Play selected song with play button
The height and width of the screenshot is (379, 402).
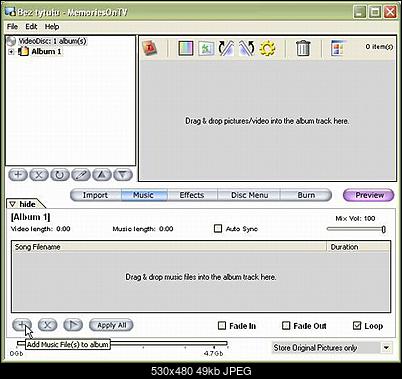point(73,325)
